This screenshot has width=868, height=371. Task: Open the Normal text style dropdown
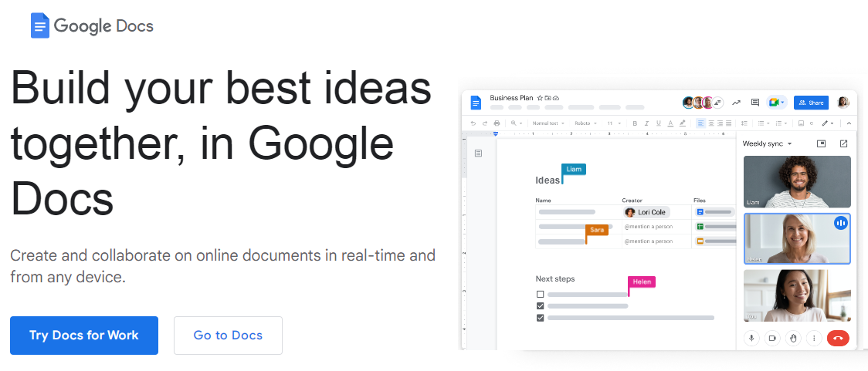click(x=548, y=123)
